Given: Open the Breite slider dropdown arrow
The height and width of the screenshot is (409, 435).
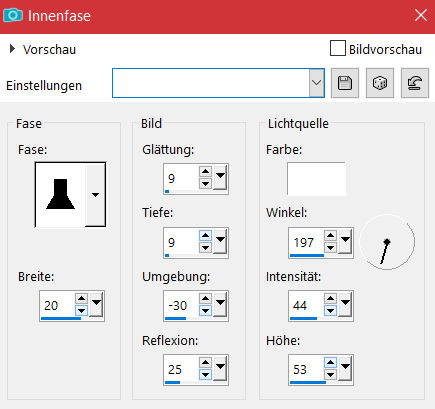Looking at the screenshot, I should [97, 304].
